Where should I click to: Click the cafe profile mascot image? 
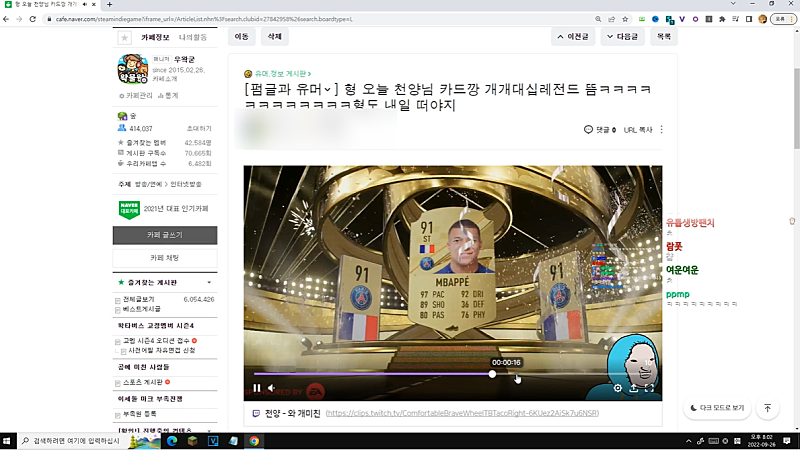[133, 69]
